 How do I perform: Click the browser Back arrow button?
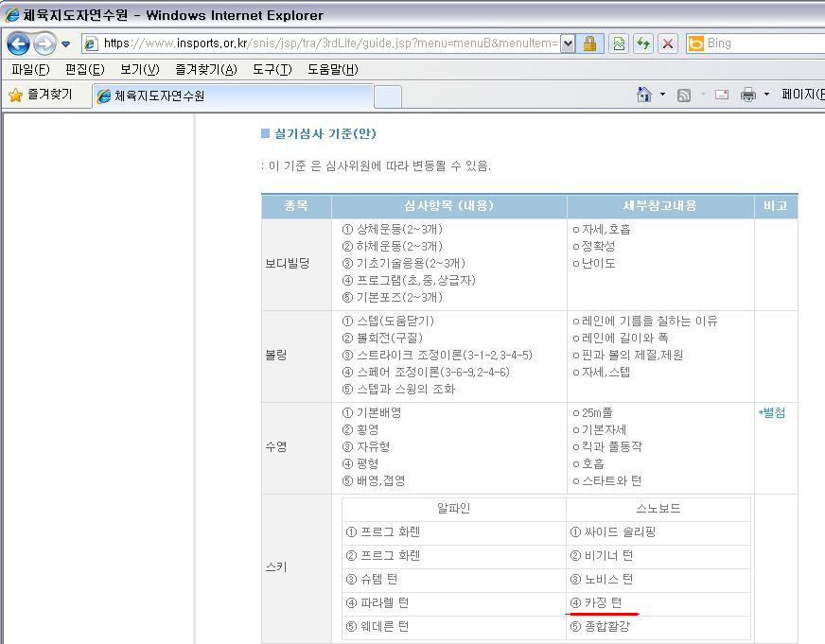click(x=18, y=44)
